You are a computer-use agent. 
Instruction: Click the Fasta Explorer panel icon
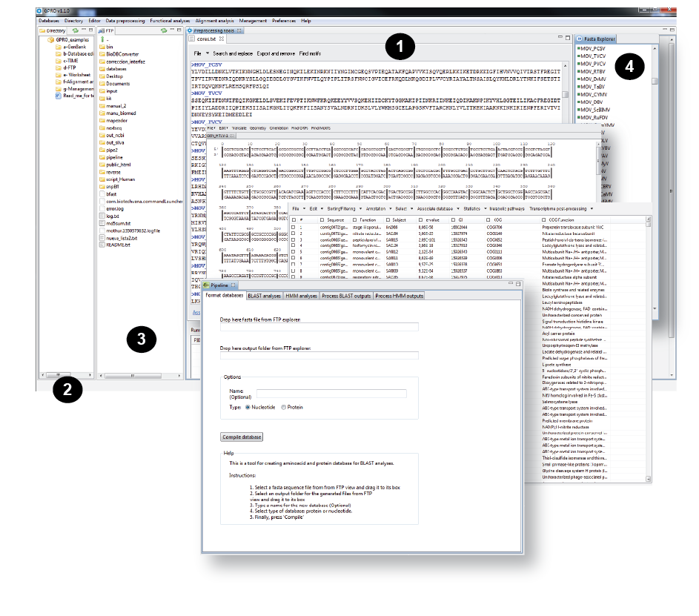[x=580, y=39]
